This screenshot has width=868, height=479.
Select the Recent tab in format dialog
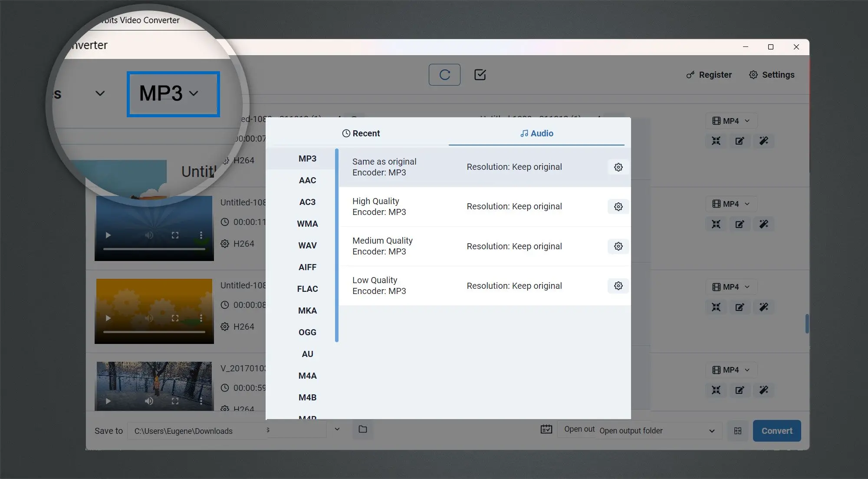coord(361,133)
